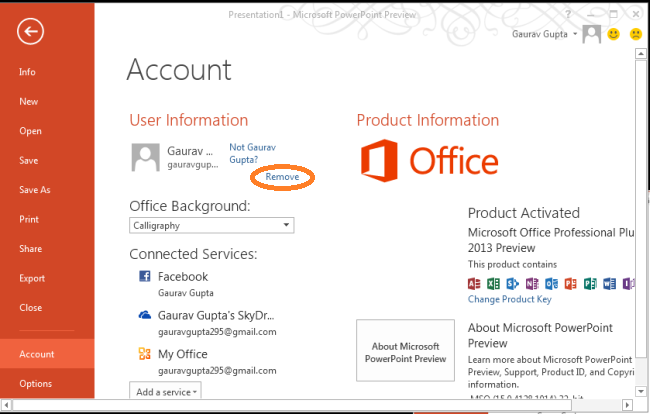
Task: Click the Office logo under Product Information
Action: click(x=429, y=161)
